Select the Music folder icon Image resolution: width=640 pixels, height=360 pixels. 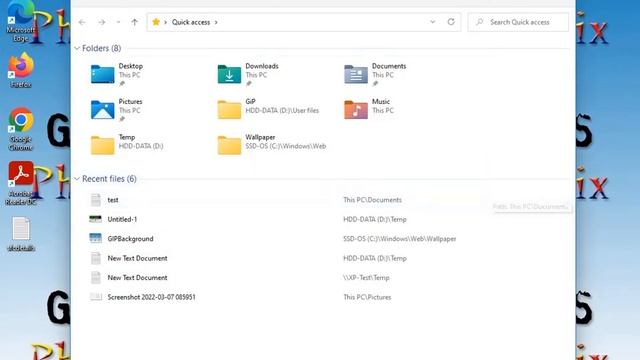(x=356, y=110)
